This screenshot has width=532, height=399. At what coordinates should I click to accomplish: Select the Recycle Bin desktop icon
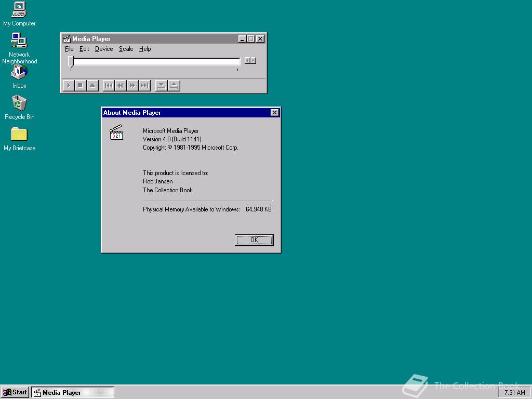click(x=19, y=108)
